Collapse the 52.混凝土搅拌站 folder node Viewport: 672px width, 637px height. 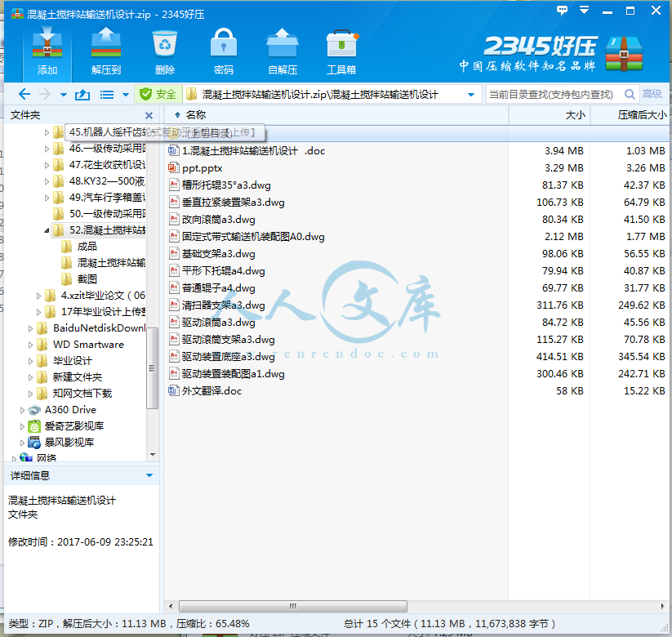(x=47, y=230)
